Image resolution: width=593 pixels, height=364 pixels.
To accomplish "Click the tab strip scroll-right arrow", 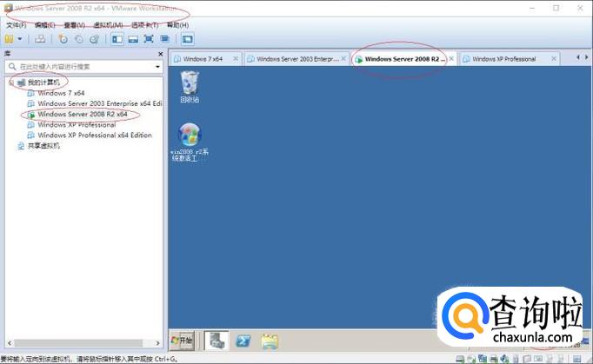I will (x=587, y=57).
